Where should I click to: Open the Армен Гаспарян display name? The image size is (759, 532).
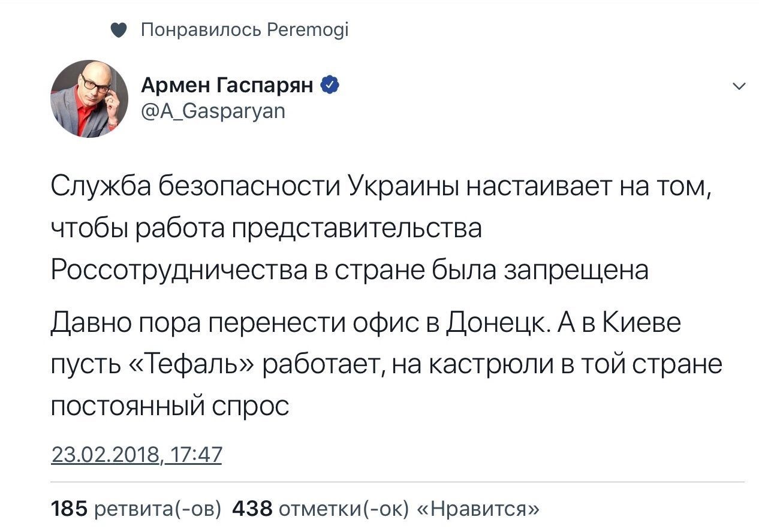coord(228,86)
